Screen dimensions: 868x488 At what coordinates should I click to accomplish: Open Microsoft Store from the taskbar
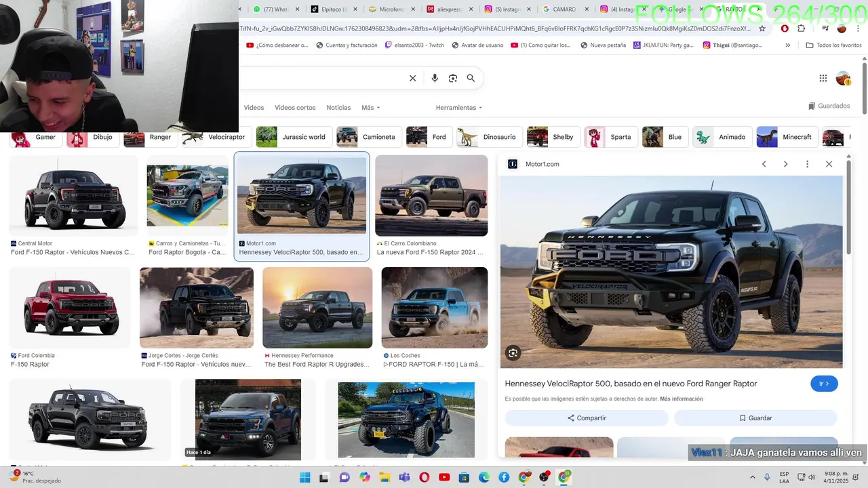(465, 477)
